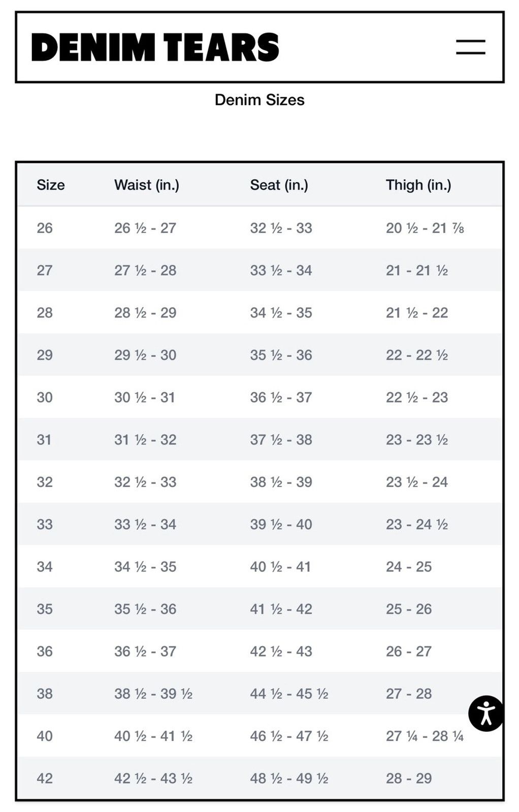519x812 pixels.
Task: Select the size 26 row
Action: (x=260, y=228)
